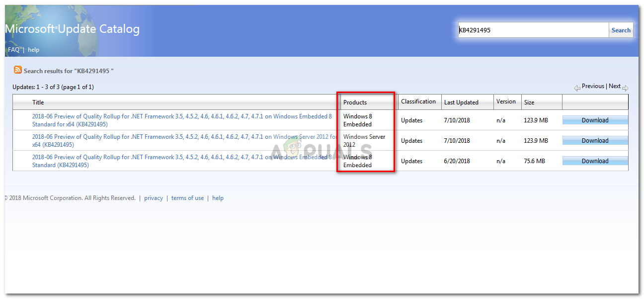Open the Windows Embedded 8 Standard for x64 update
The height and width of the screenshot is (299, 644).
182,120
